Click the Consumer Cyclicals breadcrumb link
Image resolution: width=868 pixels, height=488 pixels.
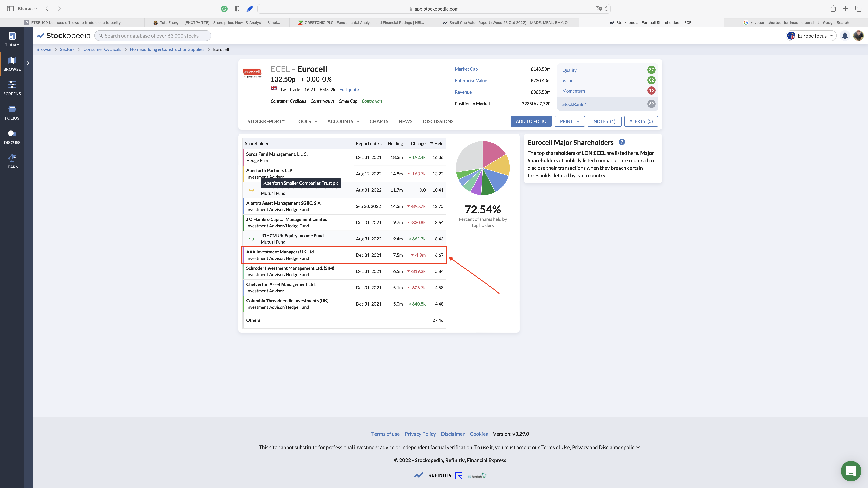tap(102, 49)
